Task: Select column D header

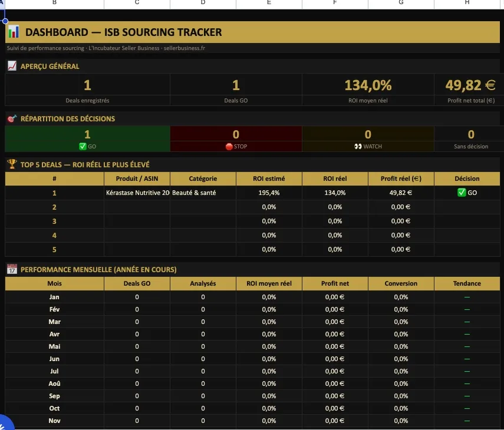Action: (203, 3)
